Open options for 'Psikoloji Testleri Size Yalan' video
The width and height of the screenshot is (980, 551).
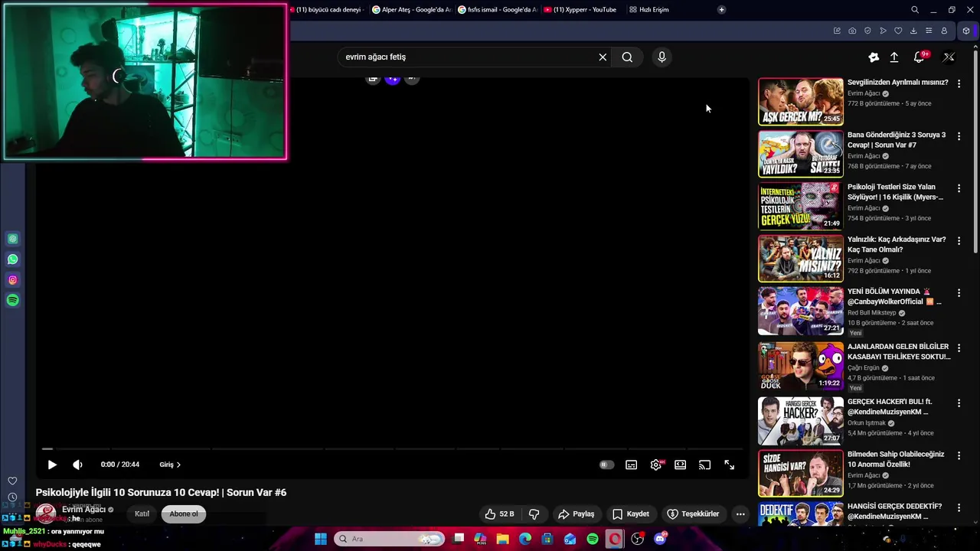[959, 188]
